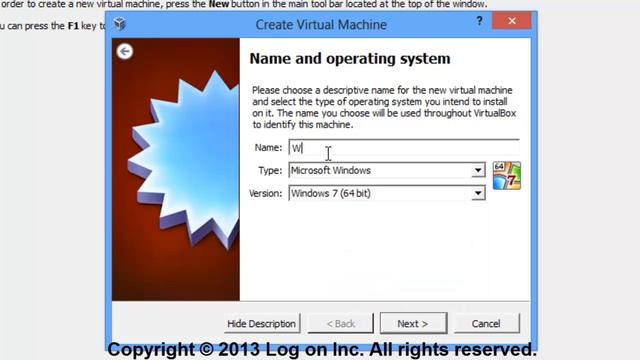Click the back arrow circle icon

point(124,51)
